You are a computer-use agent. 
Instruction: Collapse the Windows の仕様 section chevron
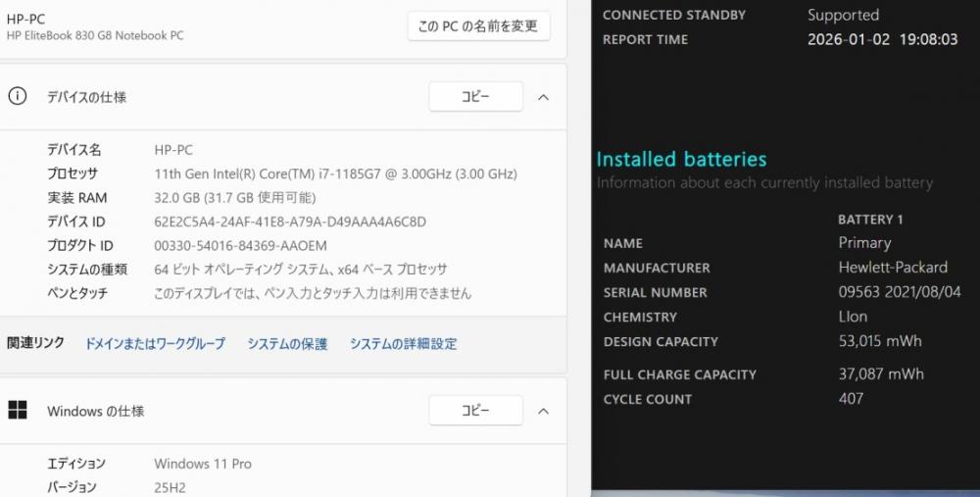(544, 411)
